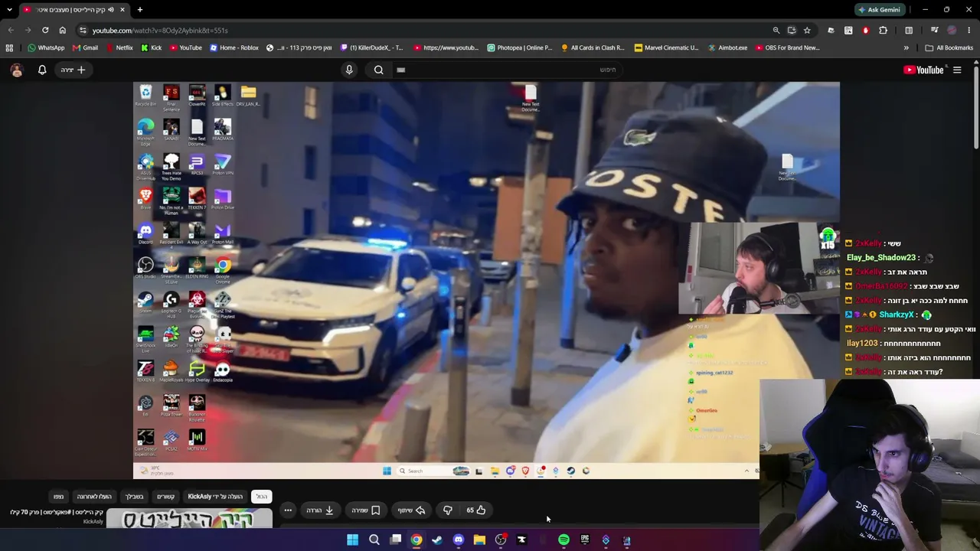980x551 pixels.
Task: Click the video player to pause
Action: pyautogui.click(x=486, y=280)
